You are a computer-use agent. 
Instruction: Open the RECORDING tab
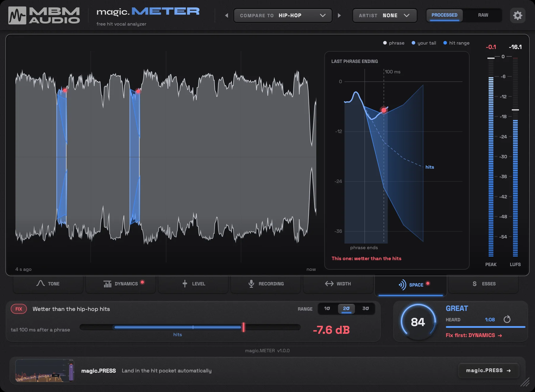click(266, 284)
